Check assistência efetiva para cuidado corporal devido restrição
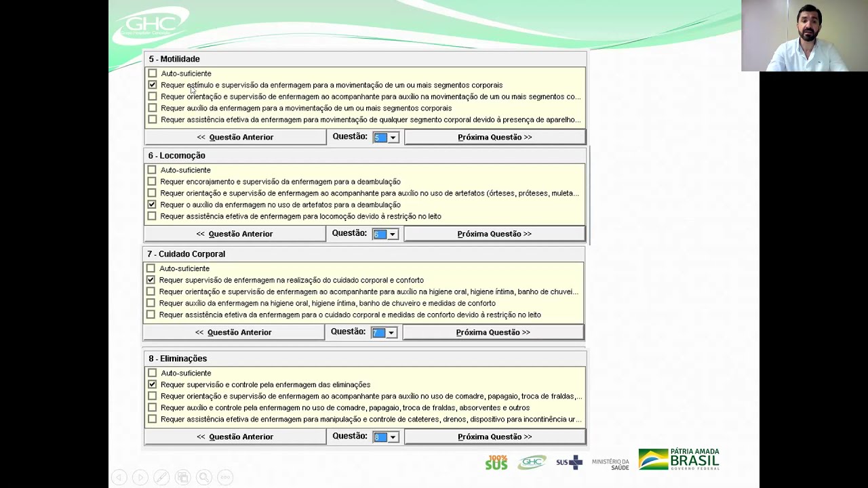This screenshot has height=488, width=868. pyautogui.click(x=151, y=314)
